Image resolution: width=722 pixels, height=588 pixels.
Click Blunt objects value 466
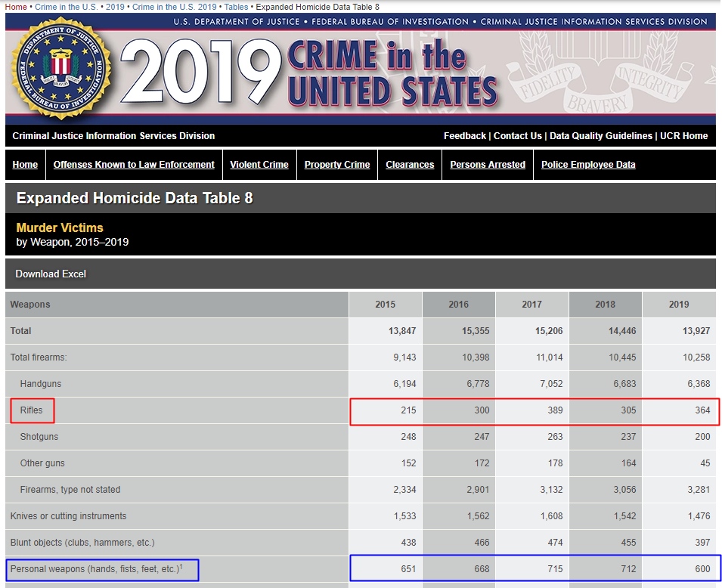coord(482,543)
